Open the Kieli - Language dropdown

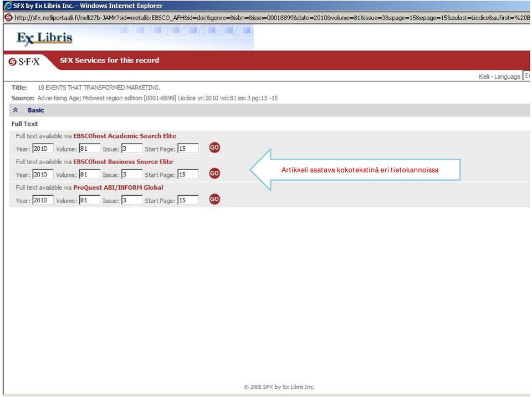[x=526, y=76]
